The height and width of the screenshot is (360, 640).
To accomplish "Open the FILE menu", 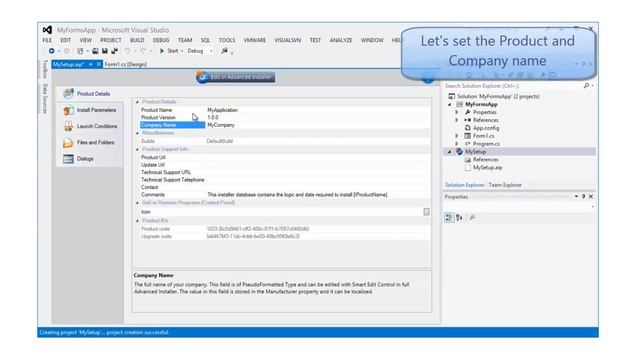I will coord(47,40).
